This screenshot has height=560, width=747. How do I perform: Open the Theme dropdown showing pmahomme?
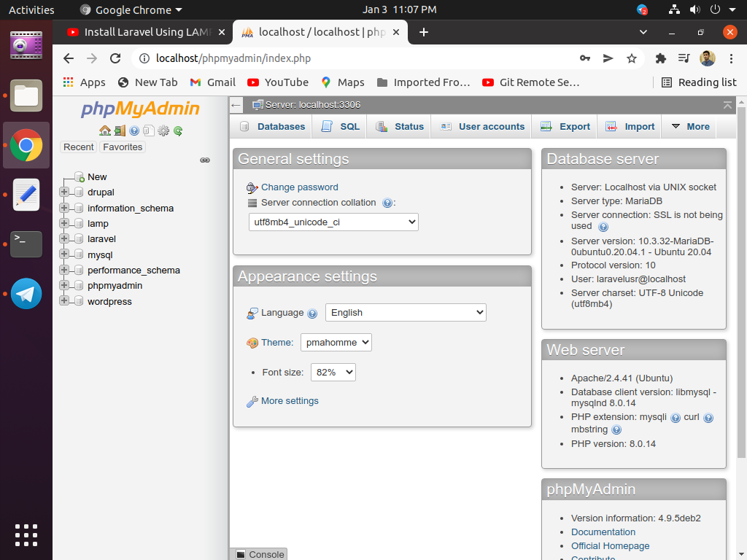coord(336,343)
